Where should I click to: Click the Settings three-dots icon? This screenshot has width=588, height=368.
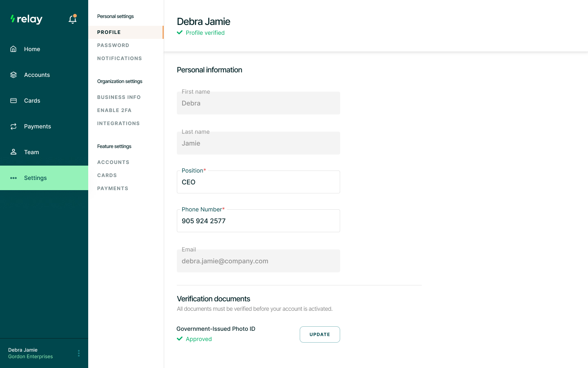(13, 178)
